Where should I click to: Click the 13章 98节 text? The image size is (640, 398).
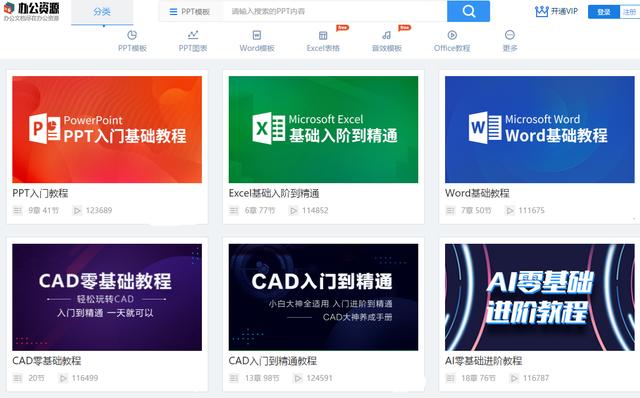pyautogui.click(x=262, y=378)
